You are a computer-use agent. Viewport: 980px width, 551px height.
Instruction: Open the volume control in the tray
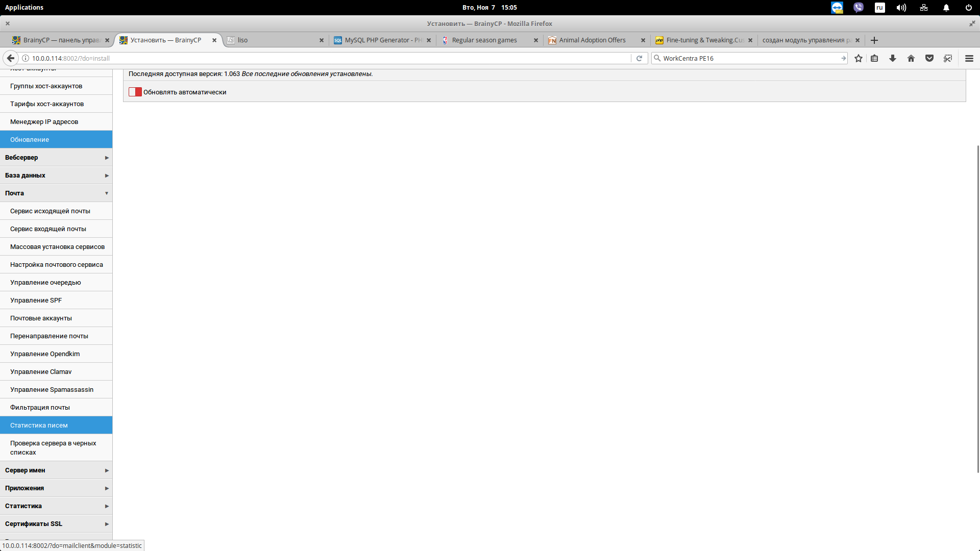click(x=901, y=7)
